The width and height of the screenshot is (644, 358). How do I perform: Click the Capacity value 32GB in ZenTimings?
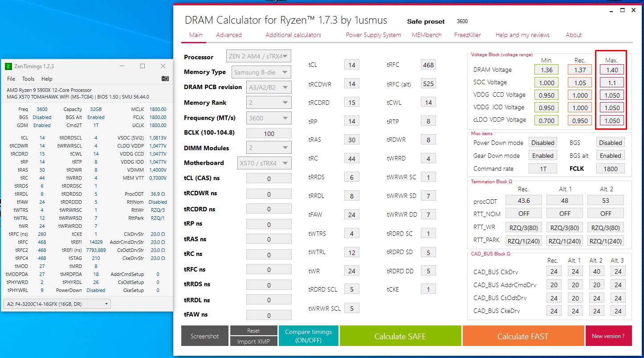(95, 109)
